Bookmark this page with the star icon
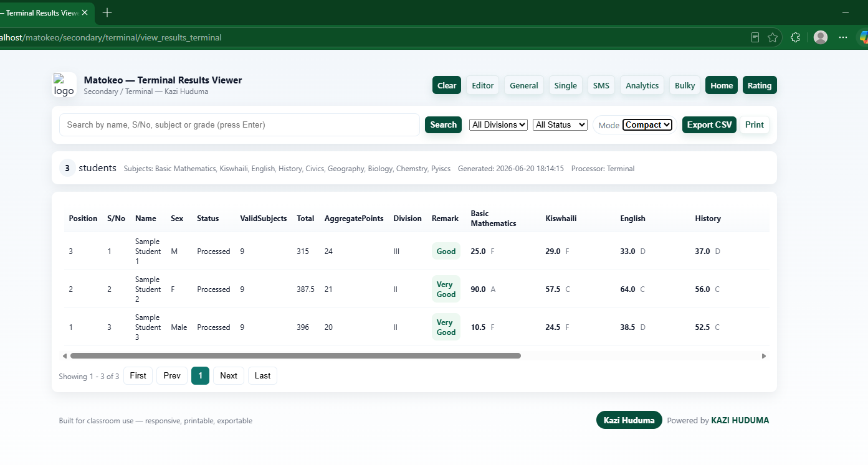868x465 pixels. click(x=773, y=37)
